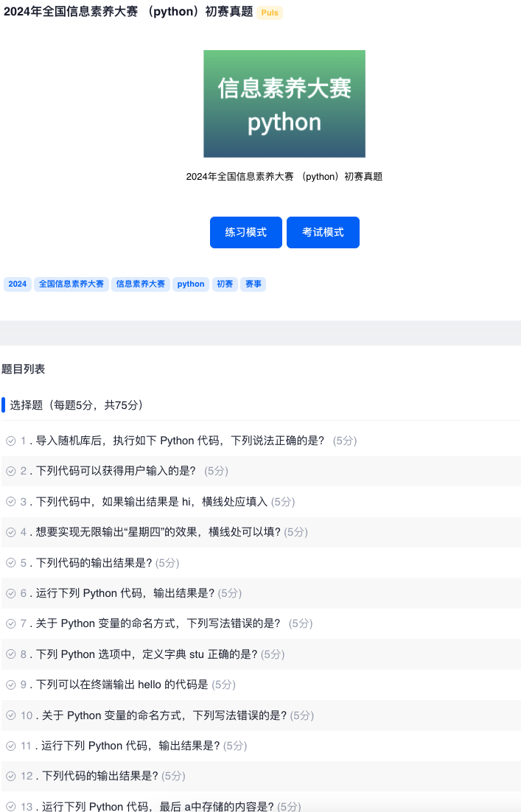Screen dimensions: 521x812
Task: Click check icon for question 6
Action: 11,593
